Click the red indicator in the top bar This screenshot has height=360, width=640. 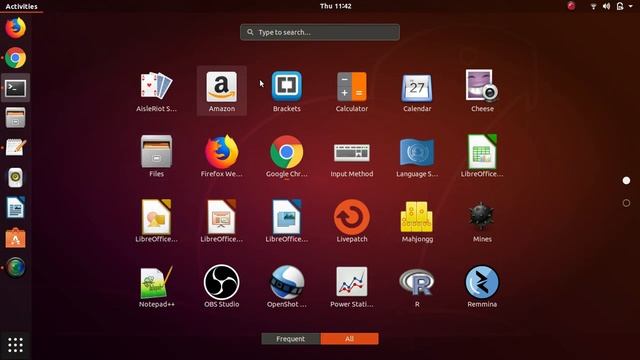point(571,6)
